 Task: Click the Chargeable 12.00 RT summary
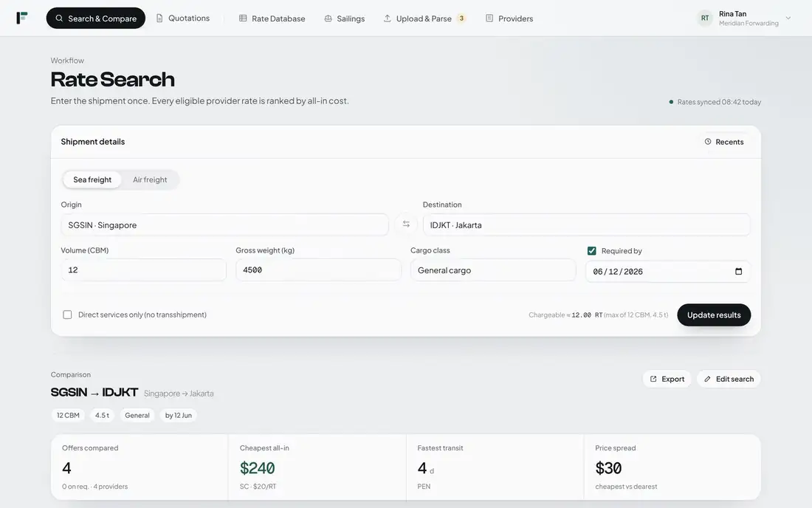pyautogui.click(x=598, y=315)
